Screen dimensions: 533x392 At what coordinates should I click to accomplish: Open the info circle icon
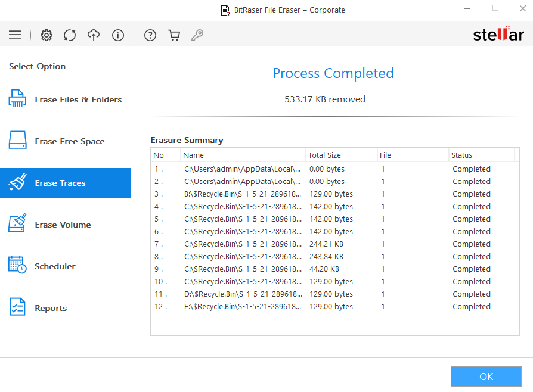(x=118, y=35)
